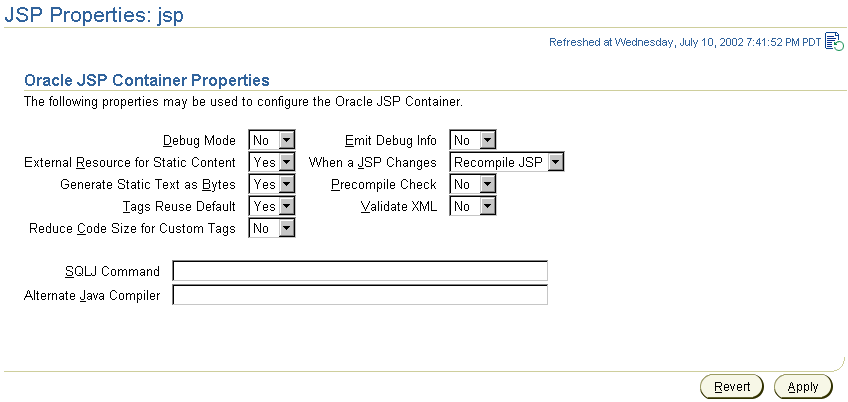
Task: Open the Debug Mode dropdown
Action: [272, 140]
